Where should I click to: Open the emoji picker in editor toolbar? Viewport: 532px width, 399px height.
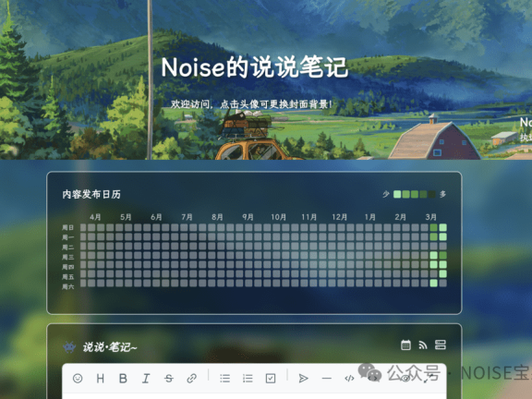(x=78, y=378)
